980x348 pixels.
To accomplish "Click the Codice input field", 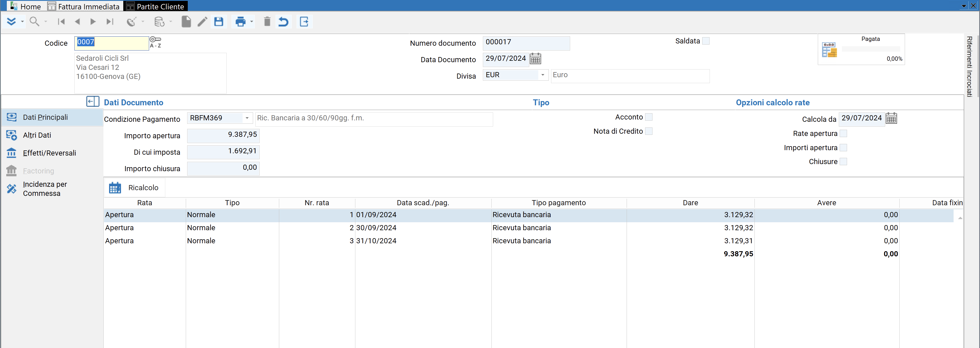I will click(111, 43).
